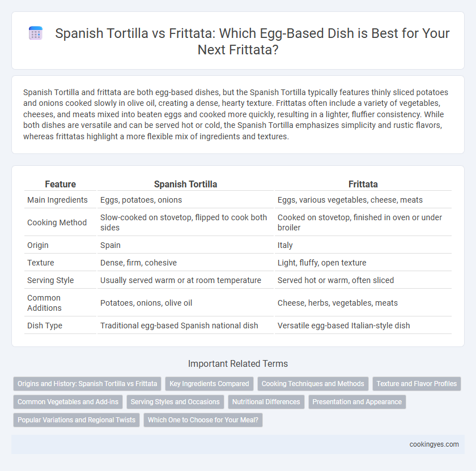
Task: Click 'Which One to Choose for Your Meal?' tag
Action: 203,420
